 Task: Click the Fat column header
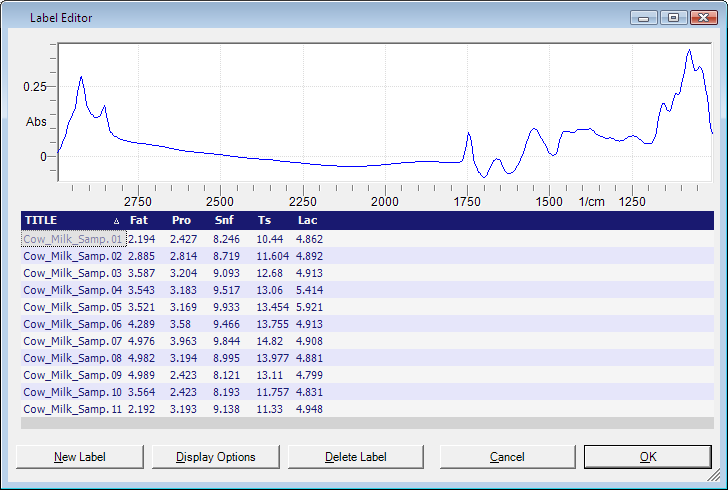tap(139, 220)
